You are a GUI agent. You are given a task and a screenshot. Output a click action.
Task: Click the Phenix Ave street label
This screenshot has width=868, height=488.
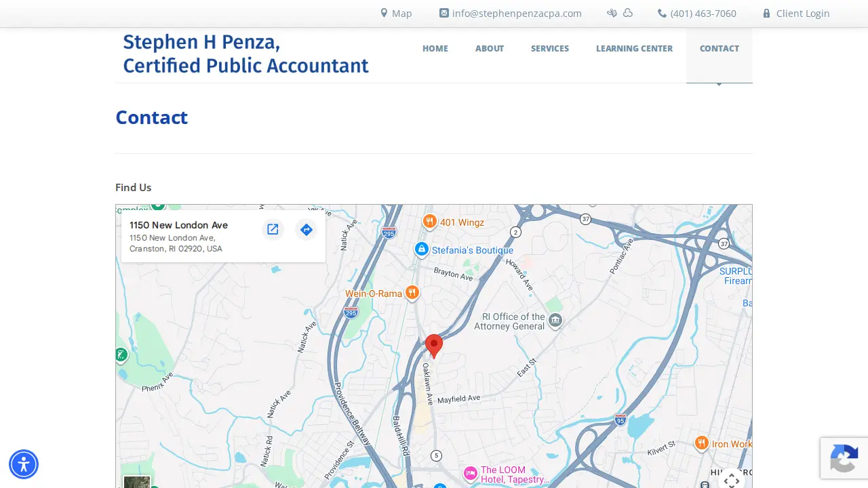(158, 382)
